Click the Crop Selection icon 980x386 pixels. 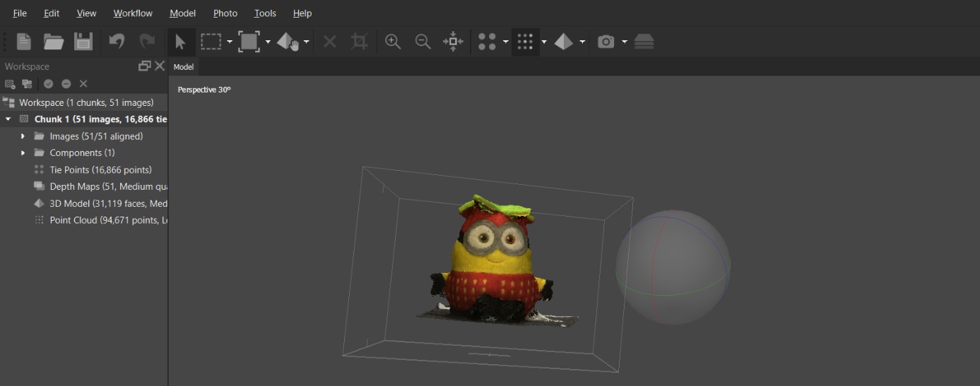(359, 42)
